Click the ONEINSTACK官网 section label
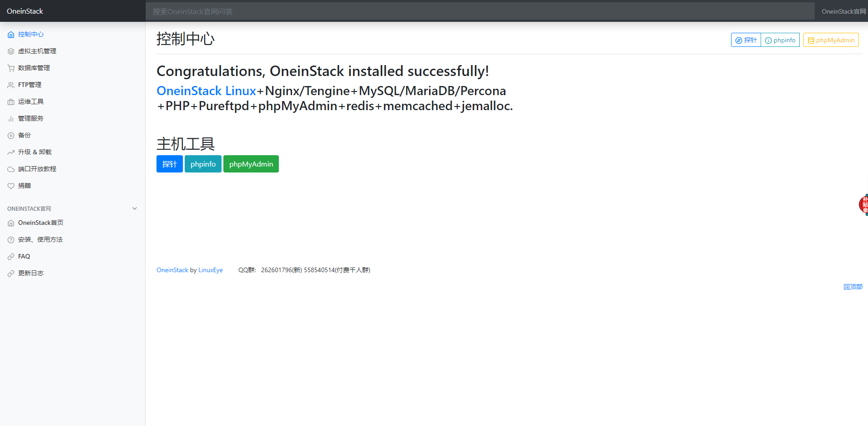The image size is (868, 426). tap(29, 208)
